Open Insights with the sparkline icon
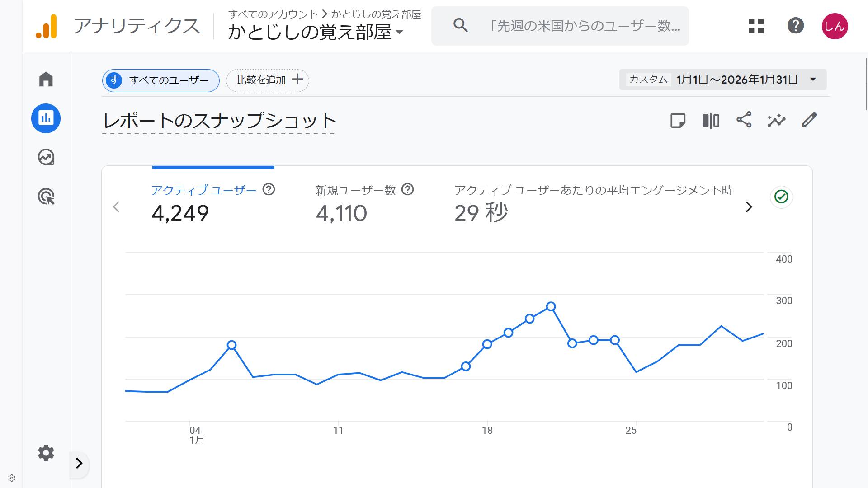Screen dimensions: 868x488 pos(776,120)
